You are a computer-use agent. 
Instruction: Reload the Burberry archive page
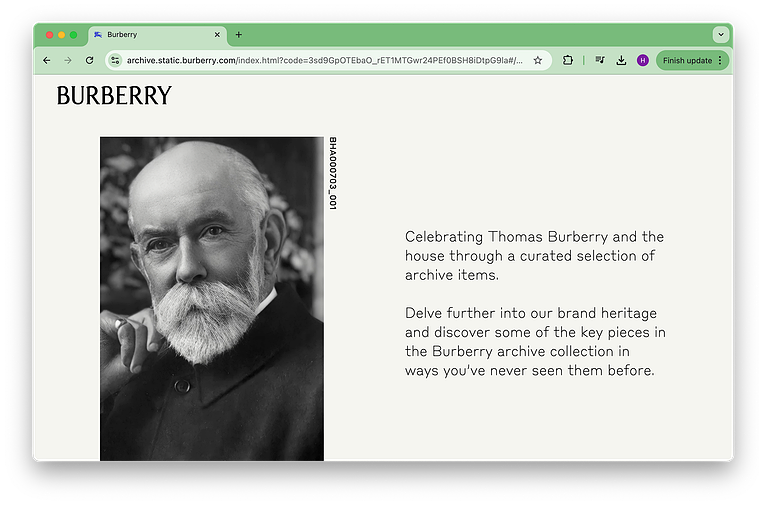[89, 61]
